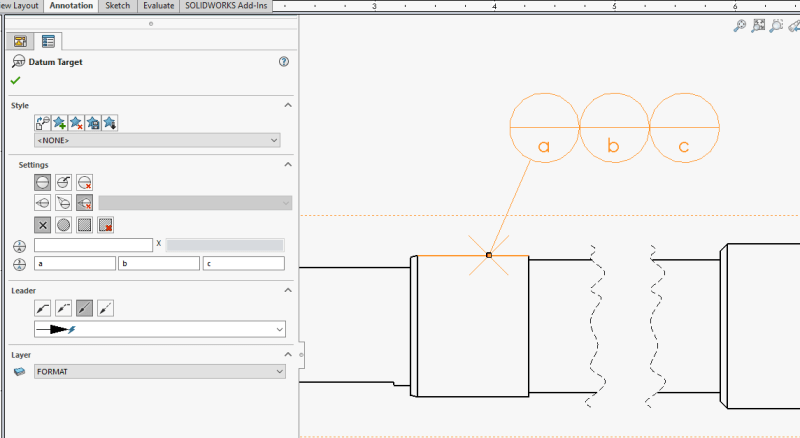Select do not display target area
This screenshot has width=800, height=438.
click(106, 225)
